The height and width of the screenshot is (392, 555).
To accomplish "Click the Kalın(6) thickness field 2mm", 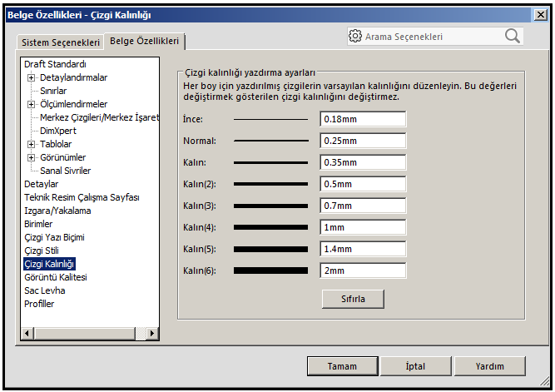I will [363, 270].
